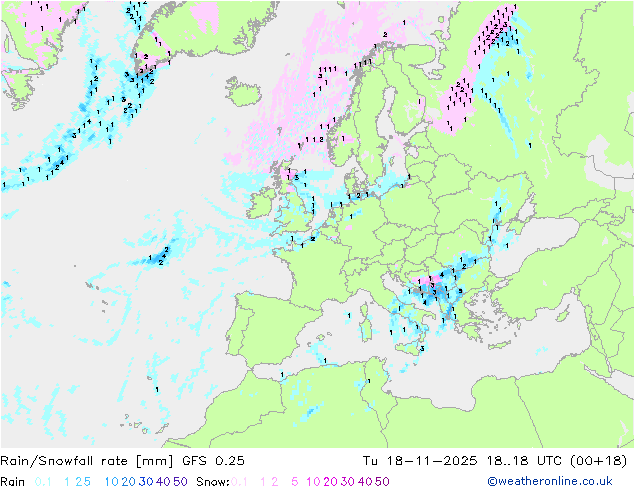This screenshot has height=490, width=634.
Task: Click the 'Tu 18-11-2025' date text
Action: (420, 461)
